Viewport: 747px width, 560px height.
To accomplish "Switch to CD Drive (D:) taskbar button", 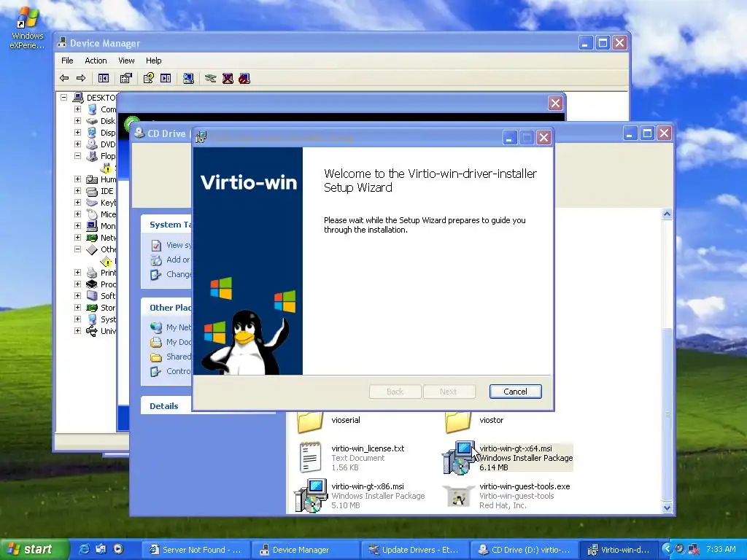I will 525,550.
